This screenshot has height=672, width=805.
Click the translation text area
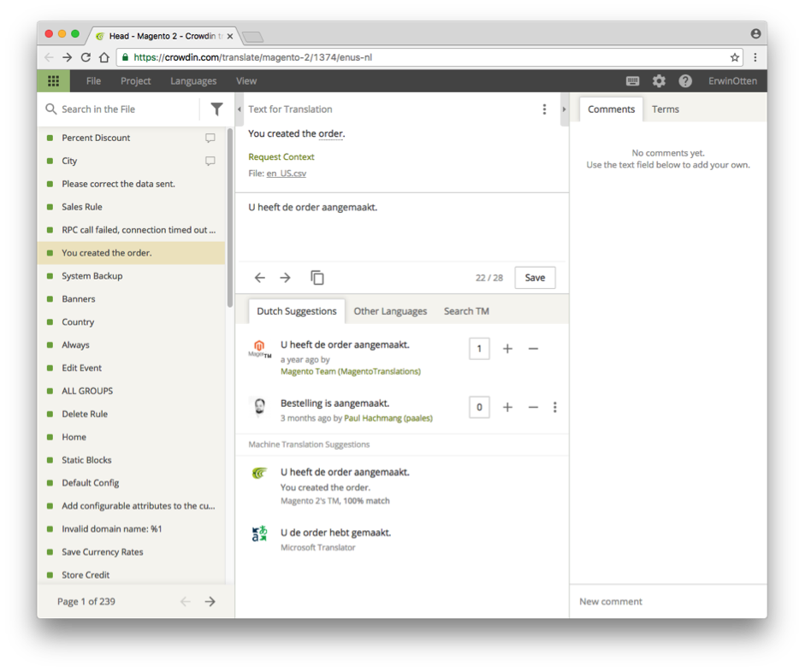coord(402,227)
